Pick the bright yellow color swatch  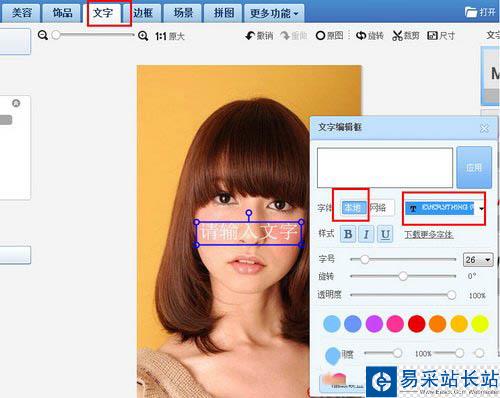(480, 324)
